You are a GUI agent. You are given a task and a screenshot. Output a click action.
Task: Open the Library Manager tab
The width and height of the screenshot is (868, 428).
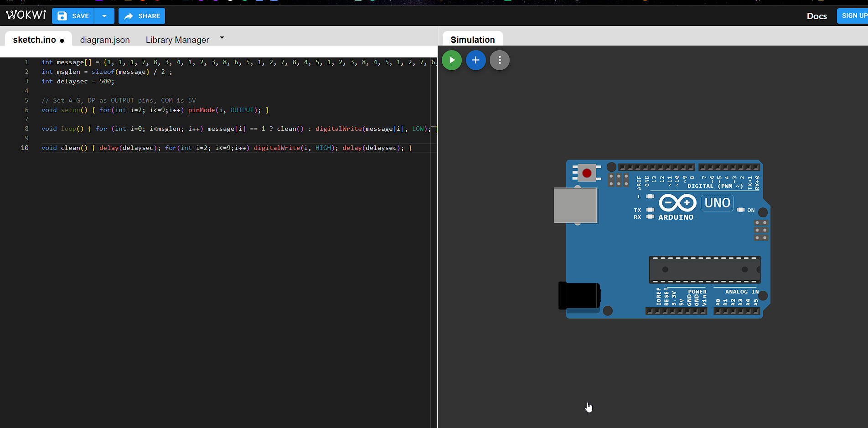177,40
